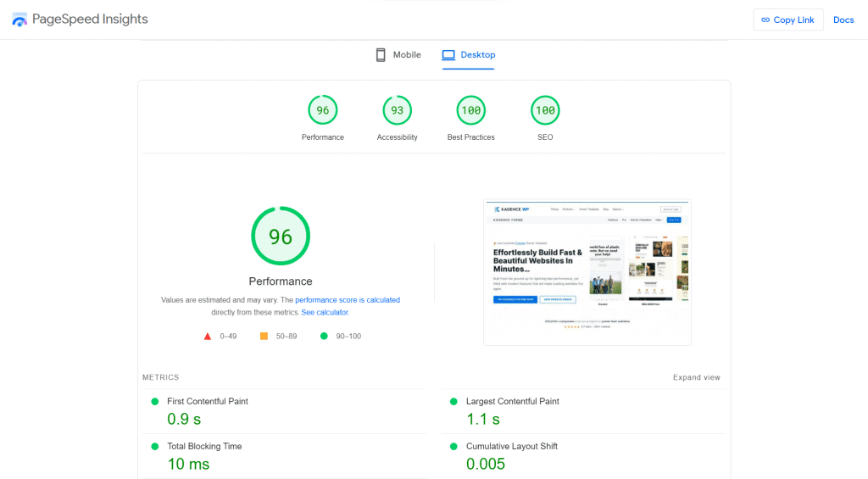Expand the First Contentful Paint metric
Screen dimensions: 868x479
(x=208, y=401)
